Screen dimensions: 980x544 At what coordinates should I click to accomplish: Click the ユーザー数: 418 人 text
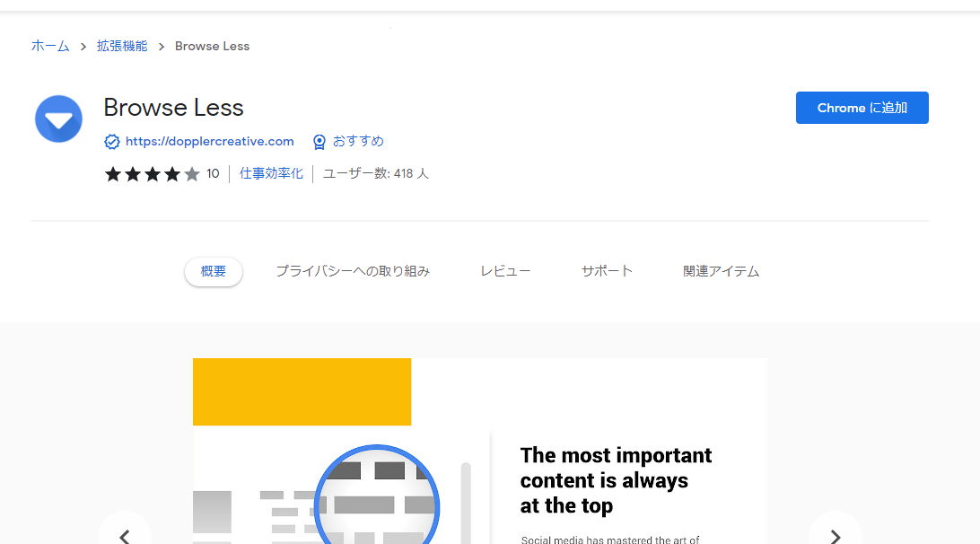pyautogui.click(x=376, y=174)
